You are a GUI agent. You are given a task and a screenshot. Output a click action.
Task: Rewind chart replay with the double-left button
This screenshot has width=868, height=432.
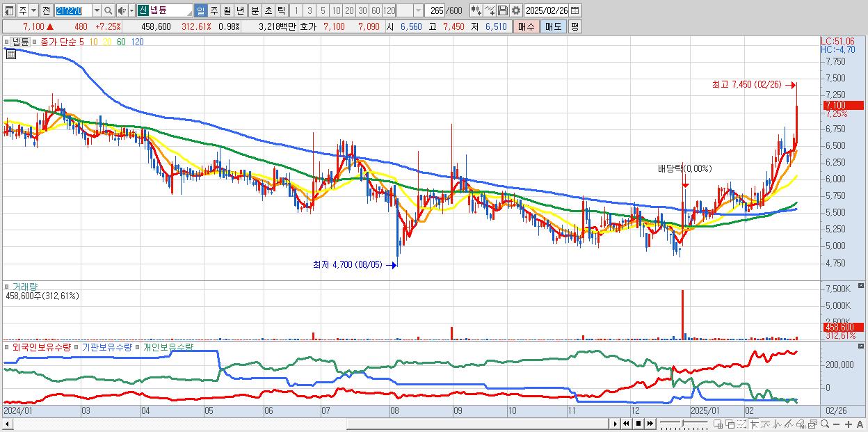(626, 424)
